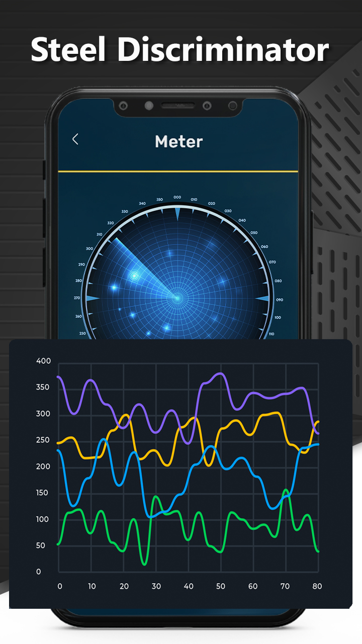Image resolution: width=362 pixels, height=644 pixels.
Task: Tap the north triangle marker at 000
Action: (177, 213)
